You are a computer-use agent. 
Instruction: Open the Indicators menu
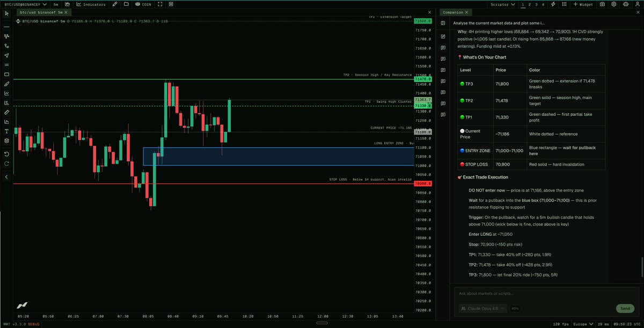[91, 4]
